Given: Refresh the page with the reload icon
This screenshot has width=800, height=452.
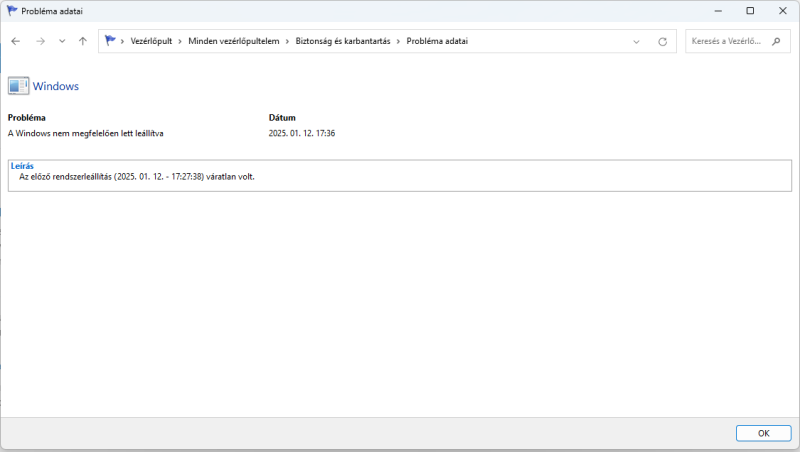Looking at the screenshot, I should coord(662,42).
